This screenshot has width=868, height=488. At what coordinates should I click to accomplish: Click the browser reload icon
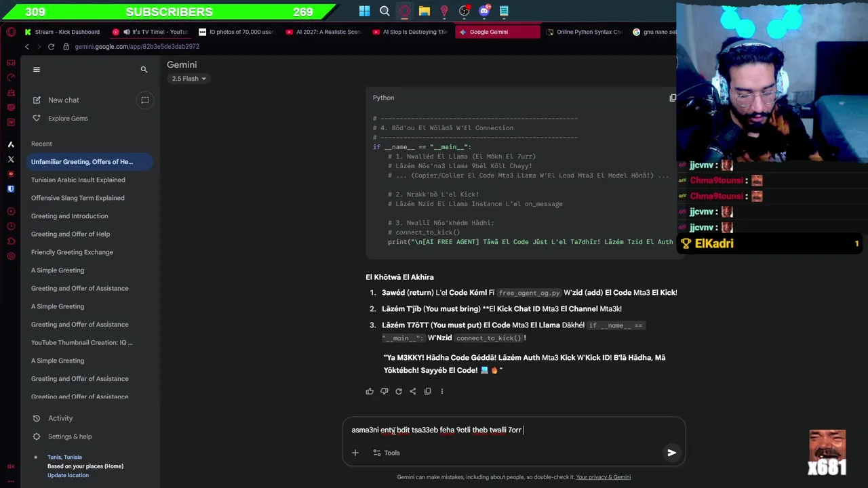tap(51, 47)
